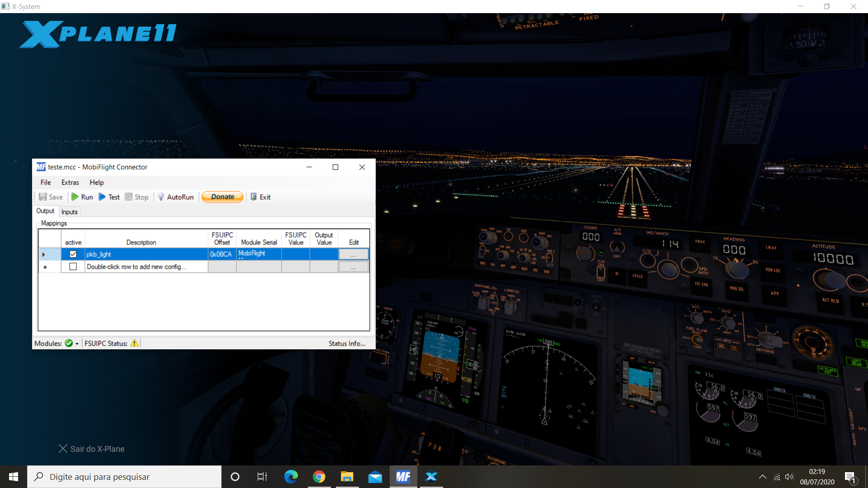Click the Stop toolbar button
This screenshot has height=488, width=868.
point(137,197)
